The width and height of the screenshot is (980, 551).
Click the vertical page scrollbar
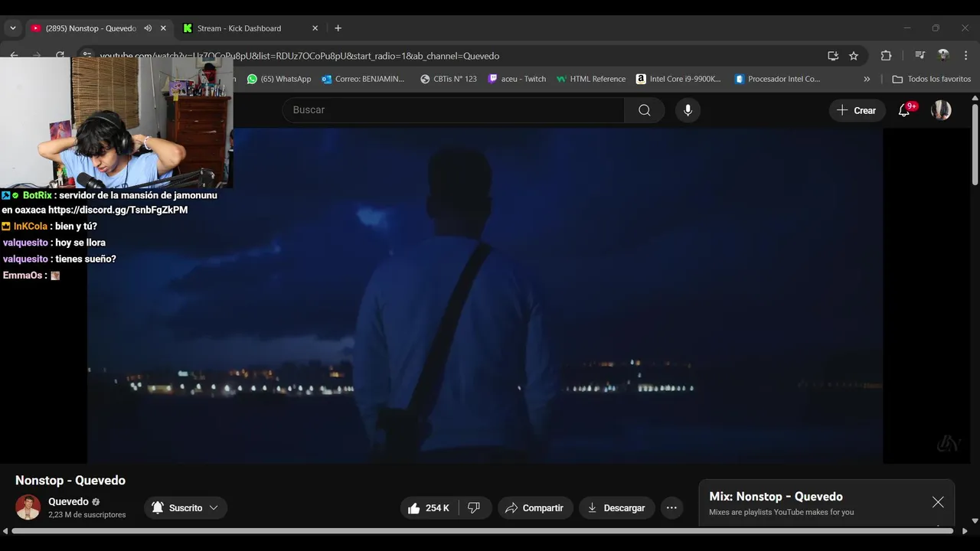(975, 145)
